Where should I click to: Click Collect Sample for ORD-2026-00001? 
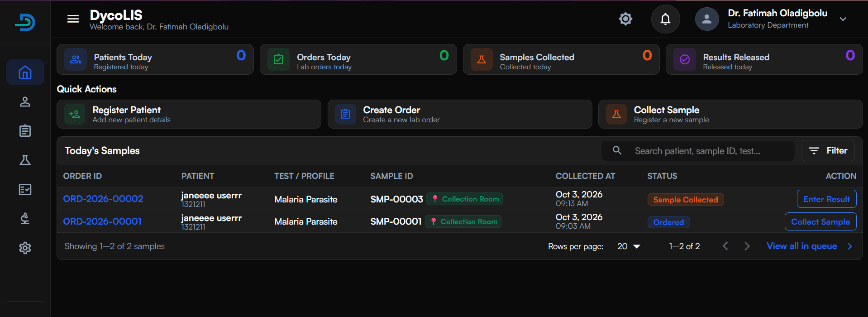tap(820, 222)
